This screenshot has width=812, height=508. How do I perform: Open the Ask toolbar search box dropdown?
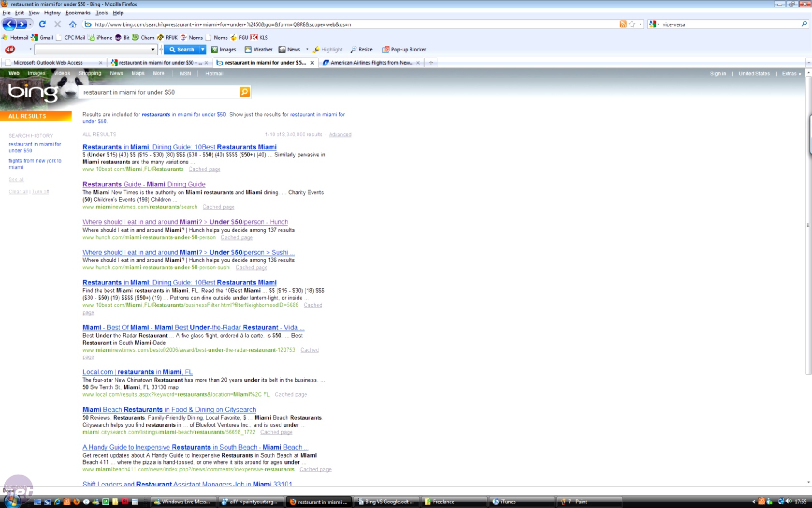click(153, 49)
